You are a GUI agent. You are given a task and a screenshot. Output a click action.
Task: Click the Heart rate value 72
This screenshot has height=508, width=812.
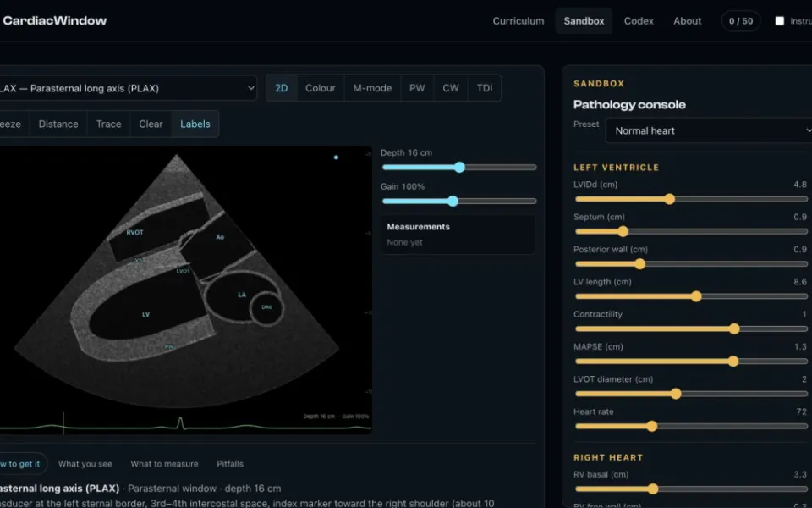click(801, 411)
